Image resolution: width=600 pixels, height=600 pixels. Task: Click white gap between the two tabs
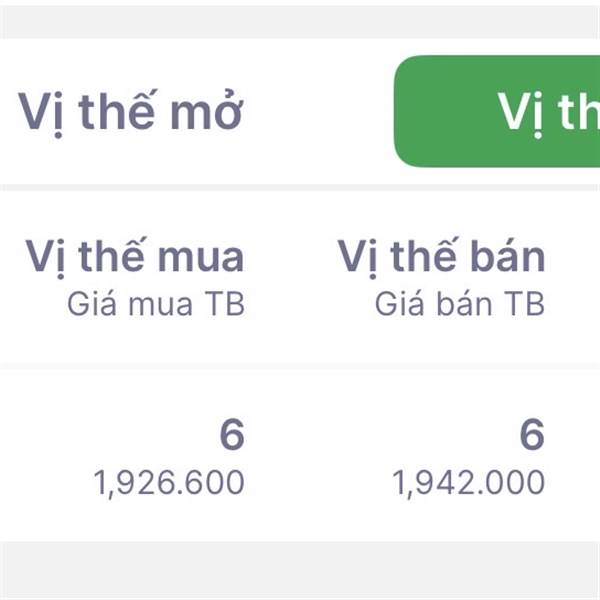tap(320, 112)
